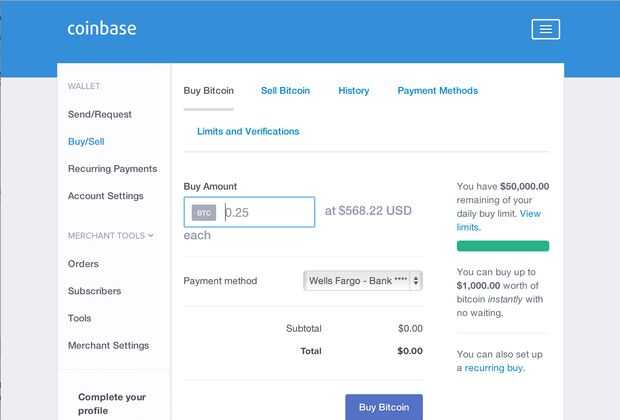
Task: Click the BTC currency badge
Action: (x=204, y=212)
